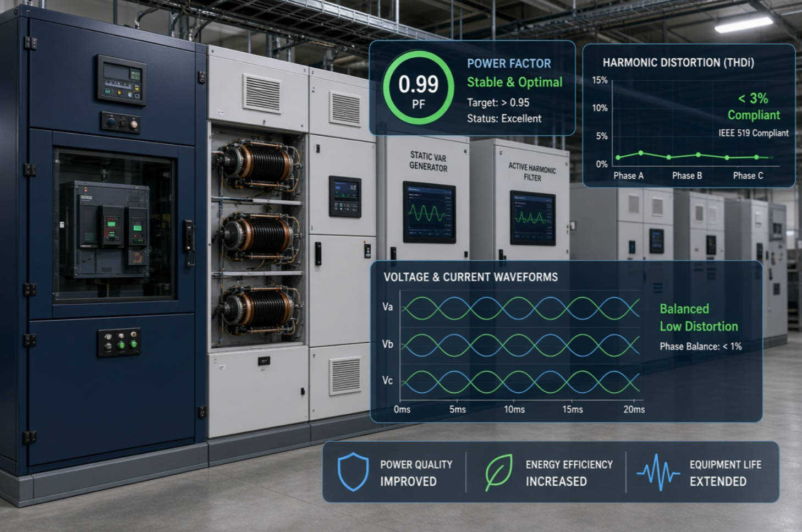Click the 10ms time axis label
The width and height of the screenshot is (802, 532).
click(514, 409)
